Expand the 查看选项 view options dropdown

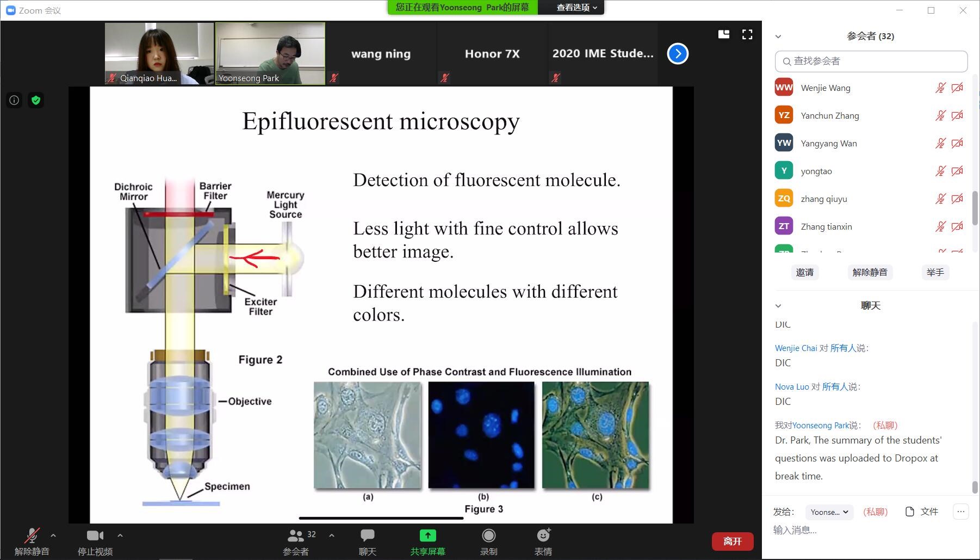(576, 8)
